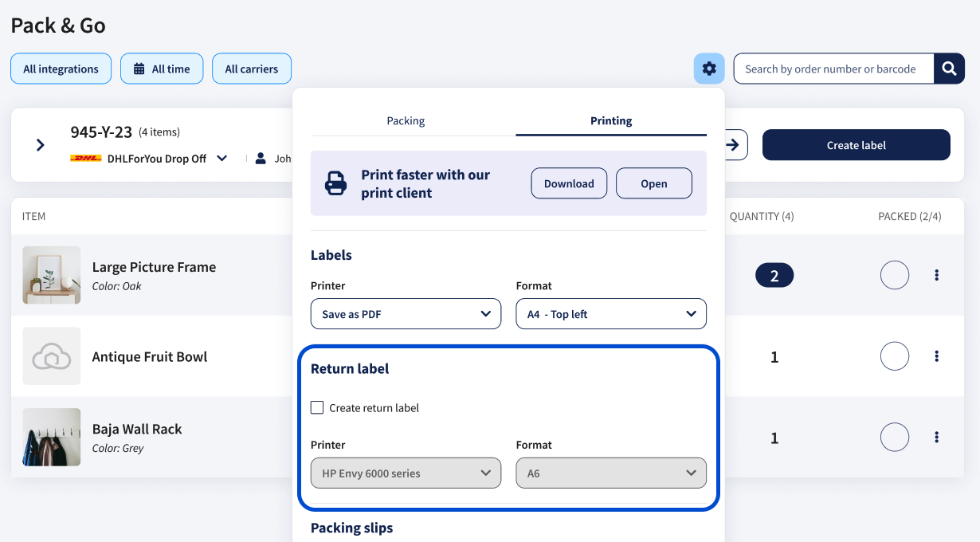
Task: Open the All carriers filter
Action: 252,69
